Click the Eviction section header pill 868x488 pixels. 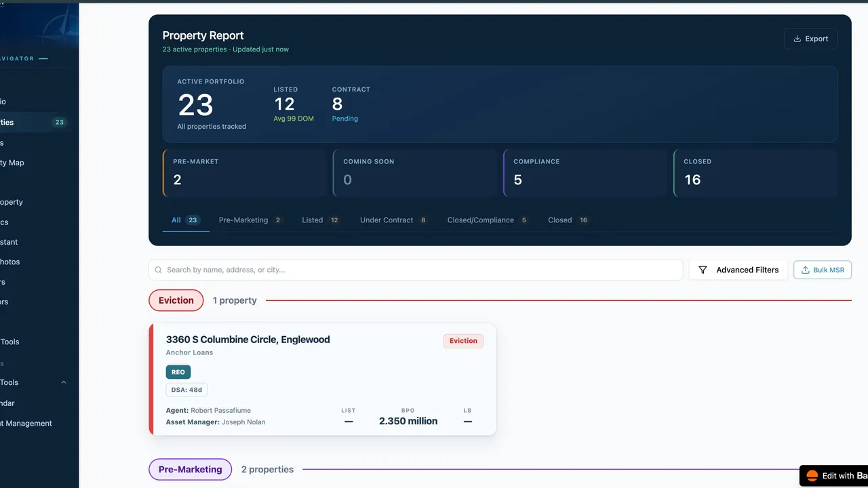click(176, 300)
